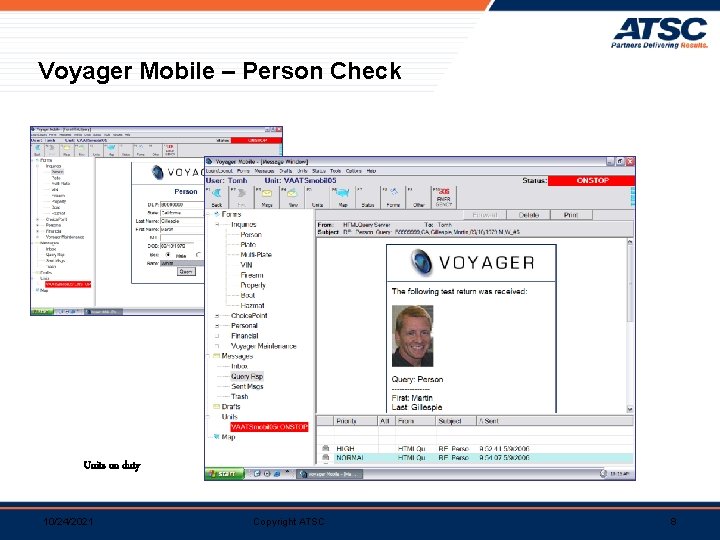This screenshot has height=540, width=720.
Task: Open the Options menu
Action: (x=354, y=171)
